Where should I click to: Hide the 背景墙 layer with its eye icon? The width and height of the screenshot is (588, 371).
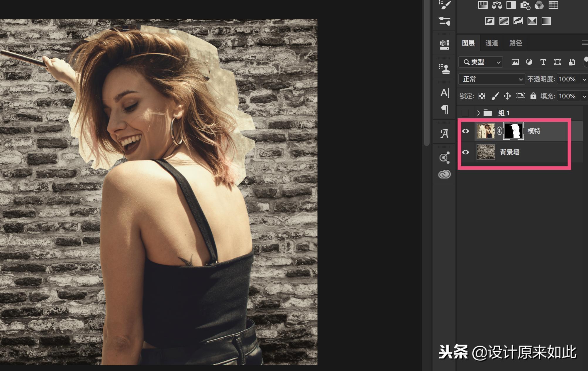(465, 152)
